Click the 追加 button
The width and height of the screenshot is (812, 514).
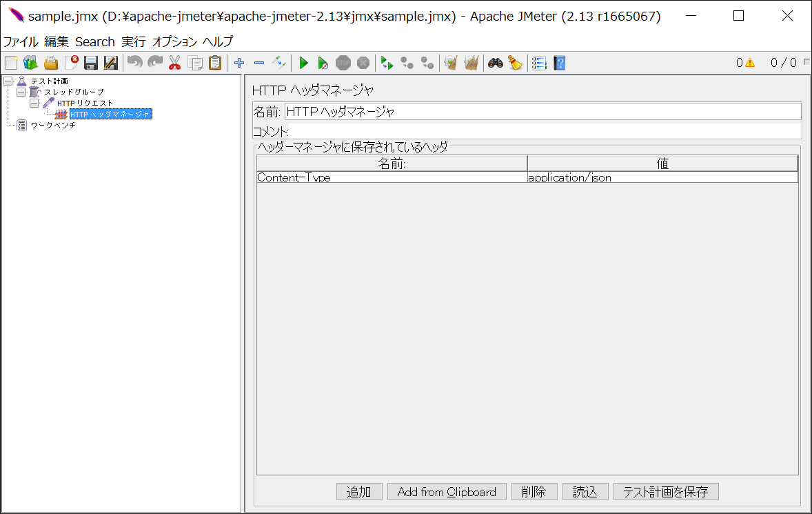point(358,492)
